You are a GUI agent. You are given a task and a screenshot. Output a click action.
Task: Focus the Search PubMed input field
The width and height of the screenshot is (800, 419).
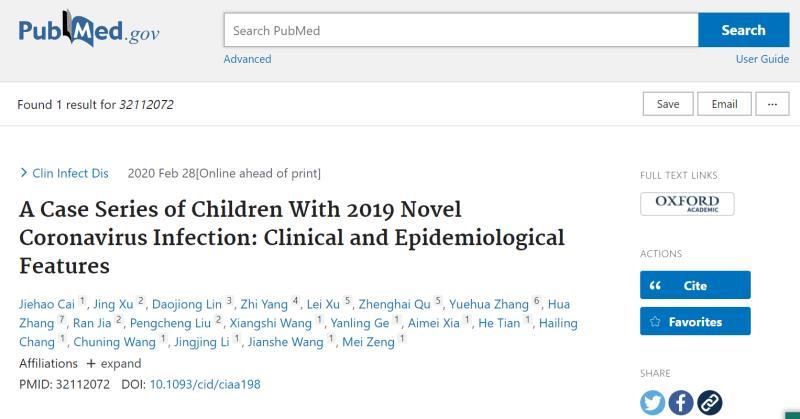click(460, 30)
